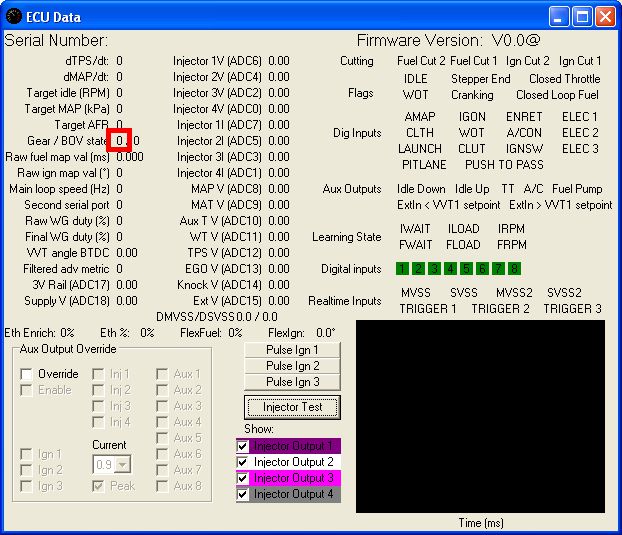Click the Gear / BOV state value field

tap(120, 141)
